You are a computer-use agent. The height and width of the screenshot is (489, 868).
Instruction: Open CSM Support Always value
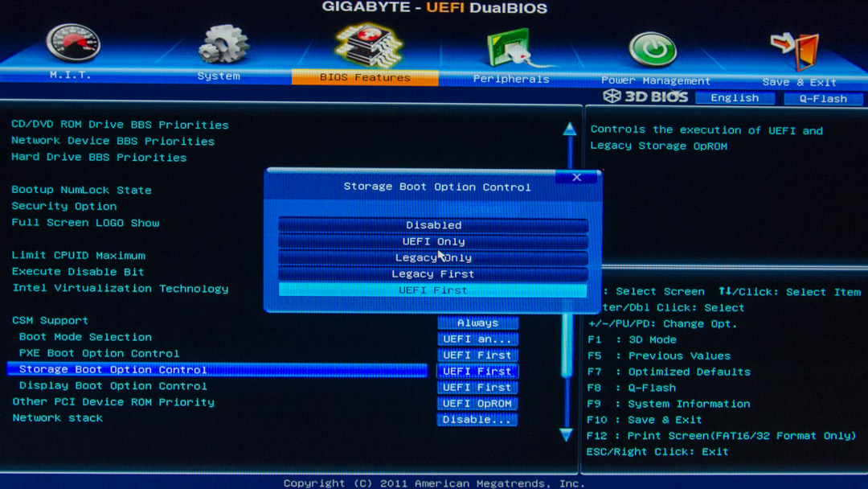[477, 323]
